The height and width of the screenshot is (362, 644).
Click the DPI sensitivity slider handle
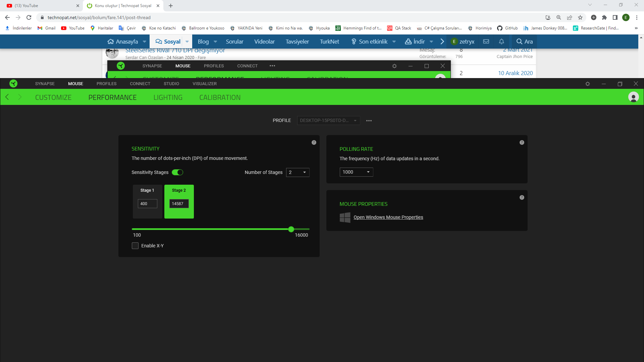291,229
